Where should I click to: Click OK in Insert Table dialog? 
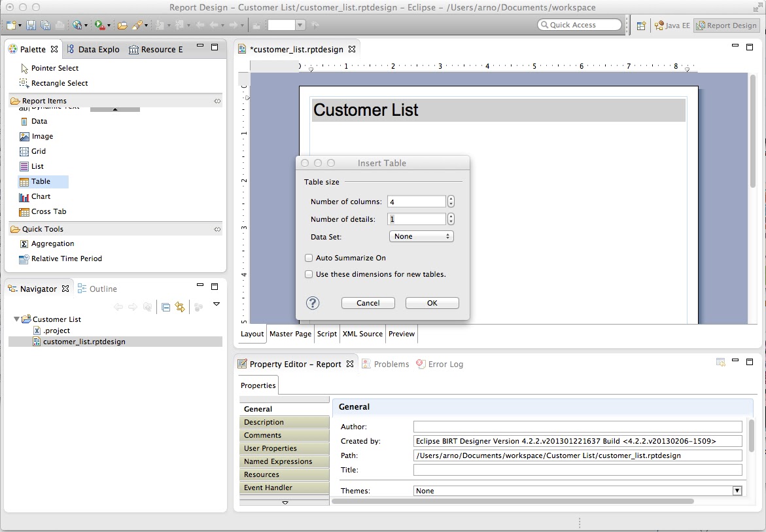point(432,303)
